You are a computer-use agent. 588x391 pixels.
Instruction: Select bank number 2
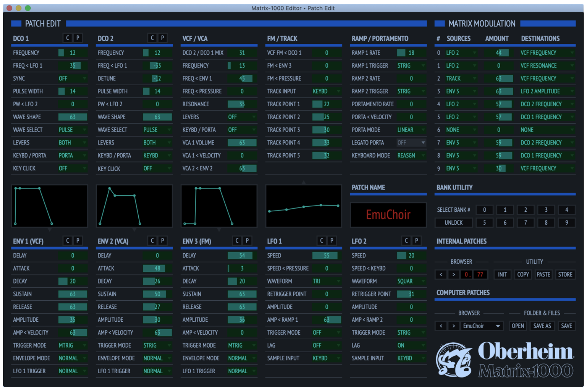point(526,210)
